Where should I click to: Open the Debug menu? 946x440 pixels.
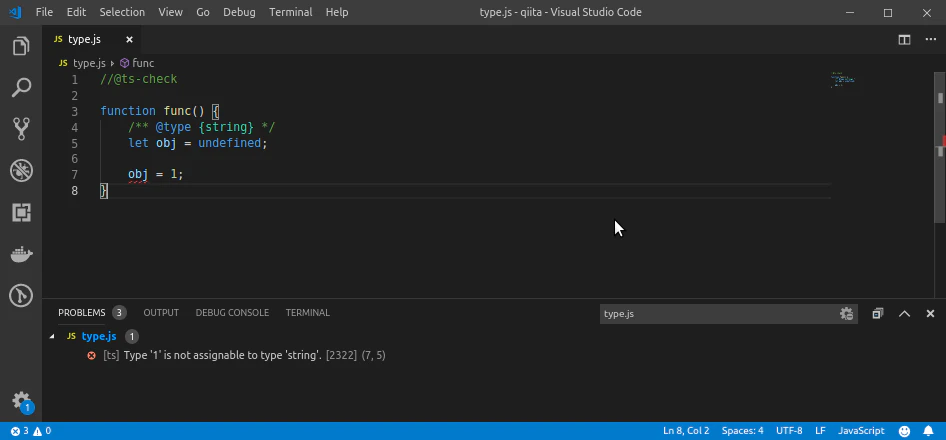239,12
